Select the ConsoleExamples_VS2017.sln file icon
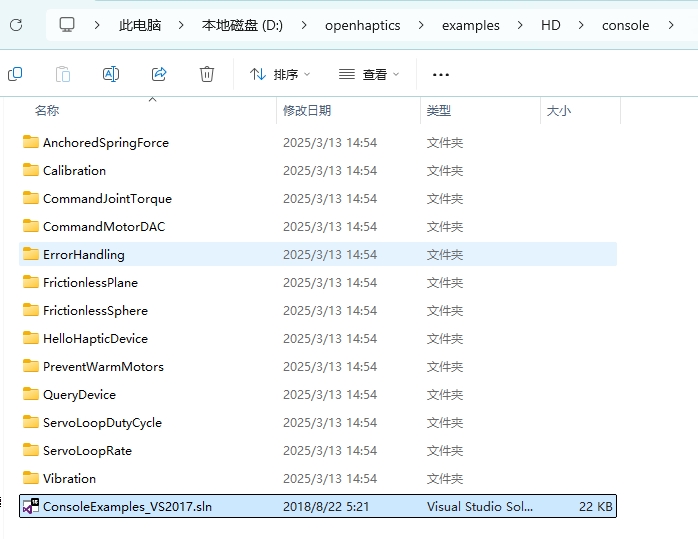Screen dimensions: 698x539 tap(31, 506)
